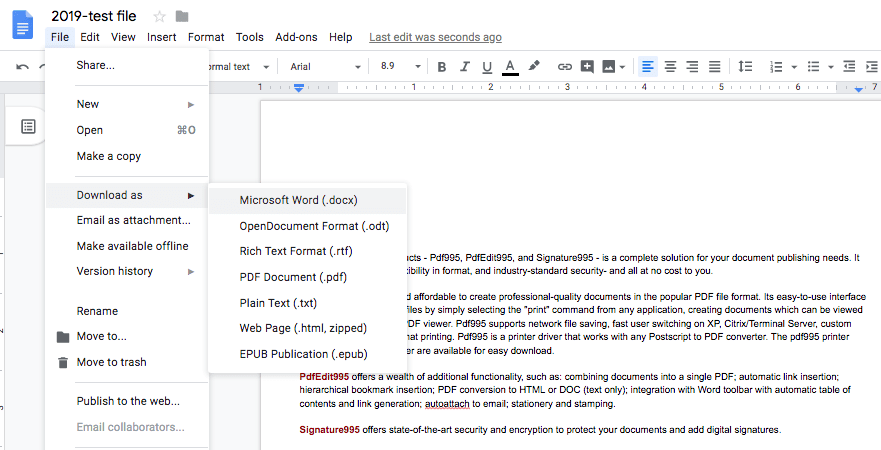Open the Insert menu
The width and height of the screenshot is (881, 450).
pyautogui.click(x=162, y=37)
